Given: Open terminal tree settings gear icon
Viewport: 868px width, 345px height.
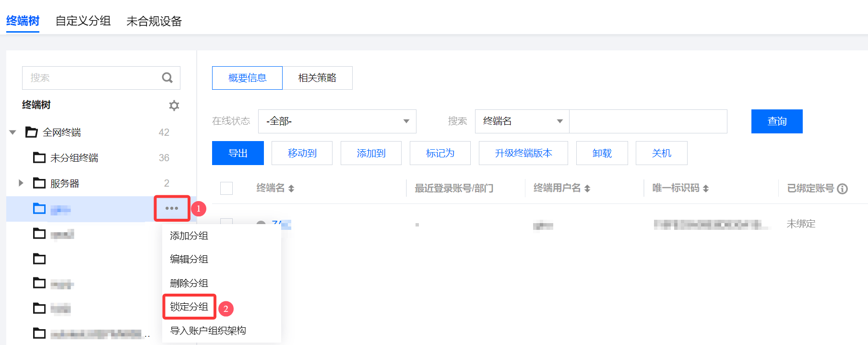Looking at the screenshot, I should click(174, 106).
